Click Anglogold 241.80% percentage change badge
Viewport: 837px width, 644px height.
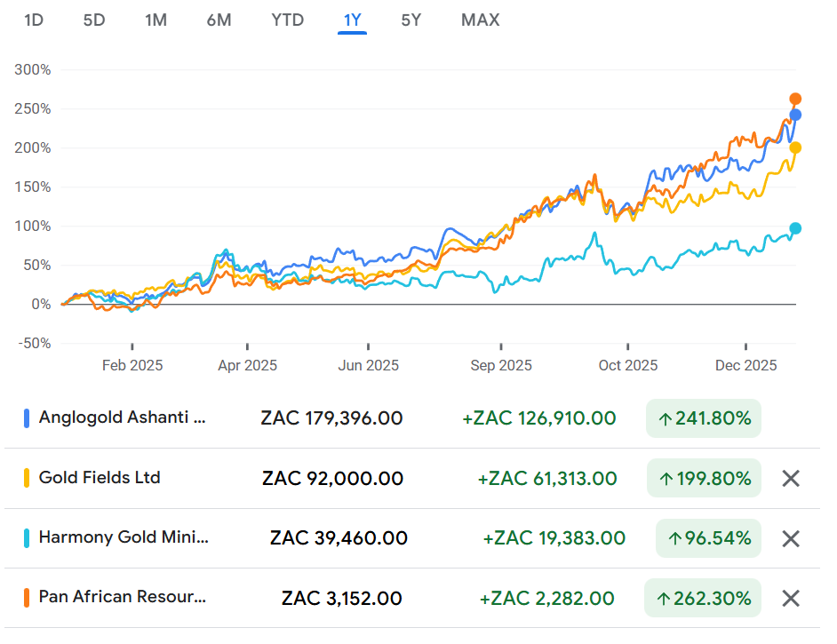click(x=704, y=418)
